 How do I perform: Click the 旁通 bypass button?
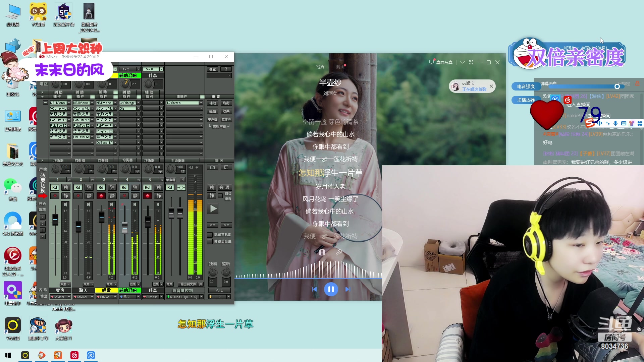pos(225,187)
